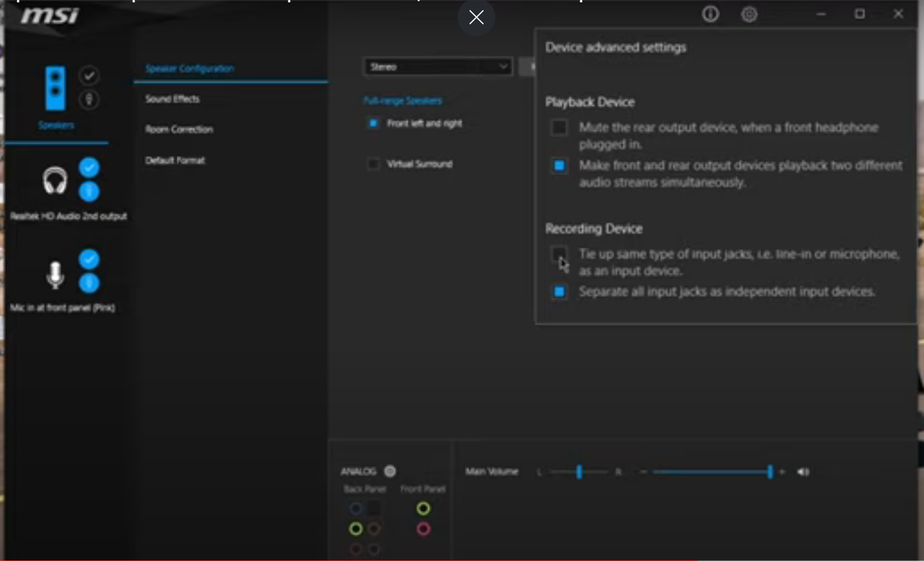Click the information icon in title bar
Screen dimensions: 924x561
click(710, 14)
